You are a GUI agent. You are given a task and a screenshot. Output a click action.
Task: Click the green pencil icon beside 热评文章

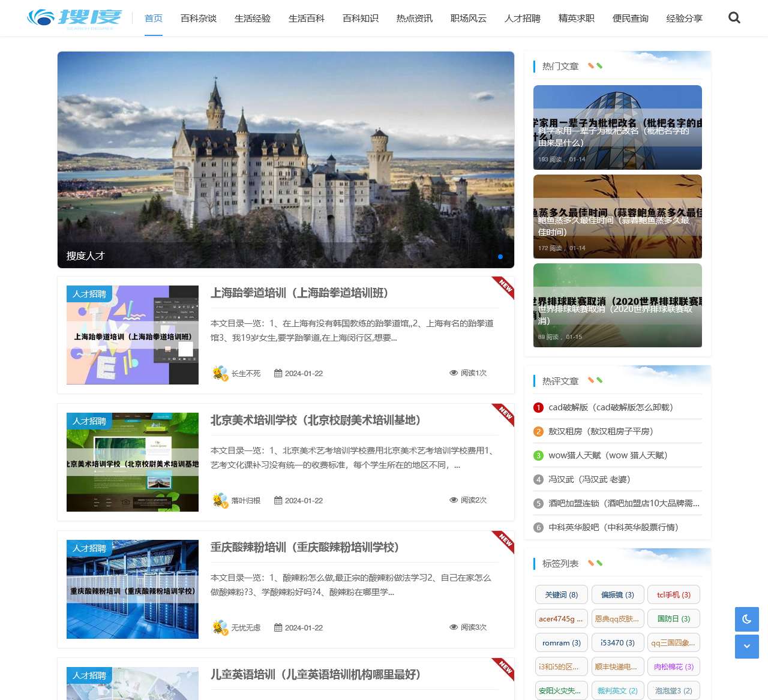[x=599, y=380]
